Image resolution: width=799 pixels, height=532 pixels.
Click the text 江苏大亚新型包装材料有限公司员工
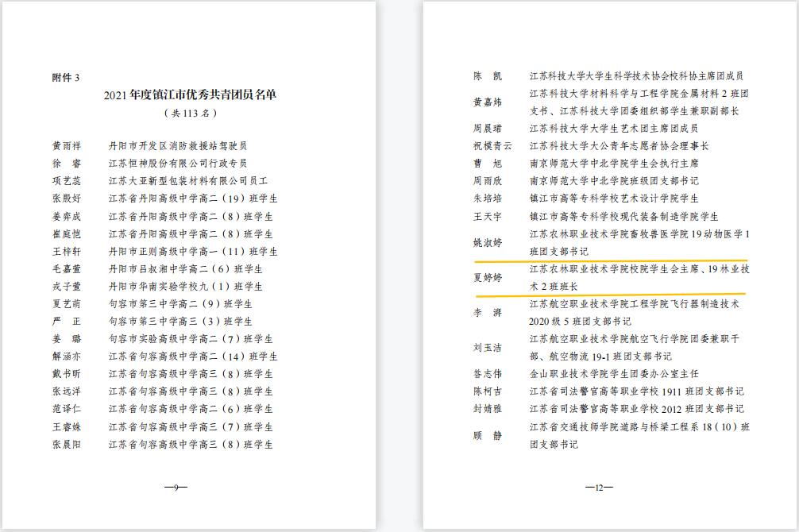point(188,181)
